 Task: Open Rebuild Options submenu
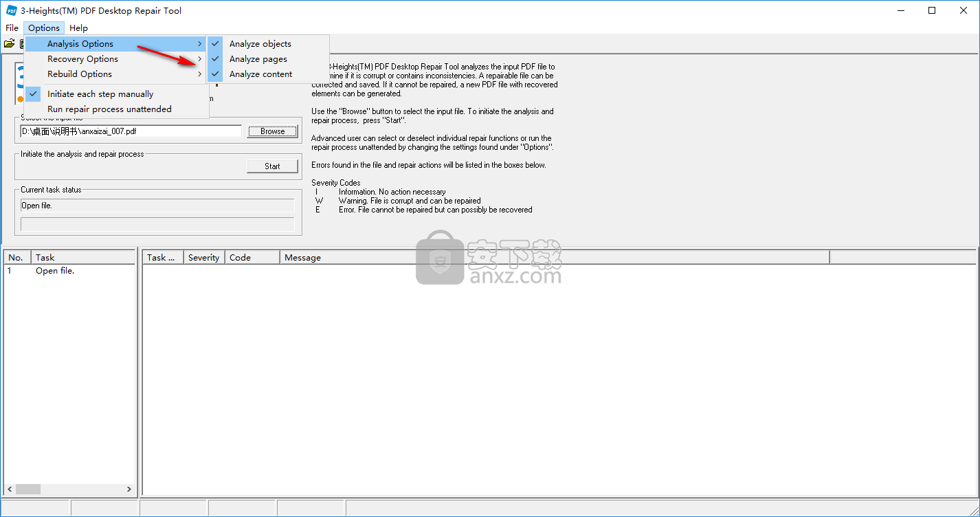tap(115, 74)
